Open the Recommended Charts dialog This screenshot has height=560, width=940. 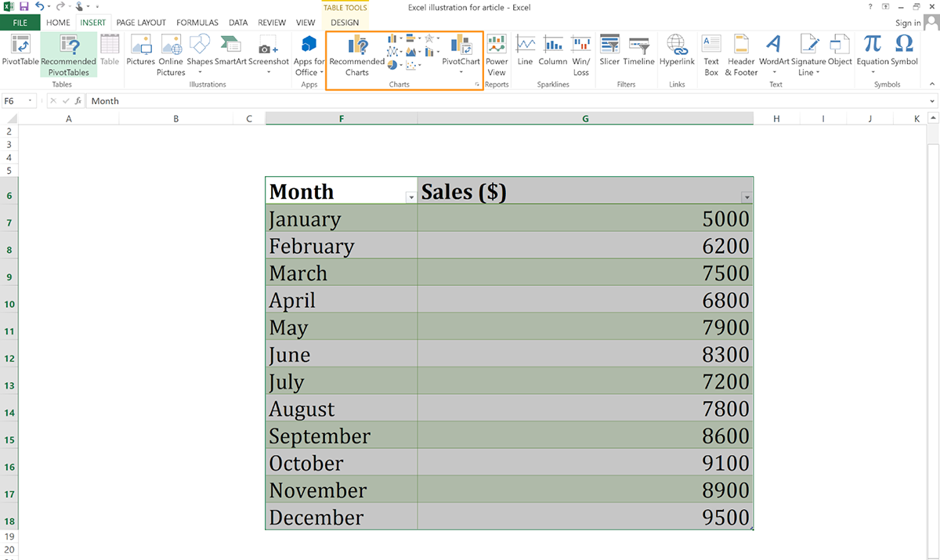tap(356, 53)
